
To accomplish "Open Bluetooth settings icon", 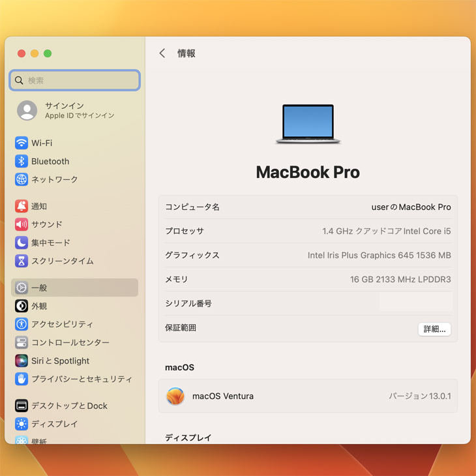I will [22, 161].
